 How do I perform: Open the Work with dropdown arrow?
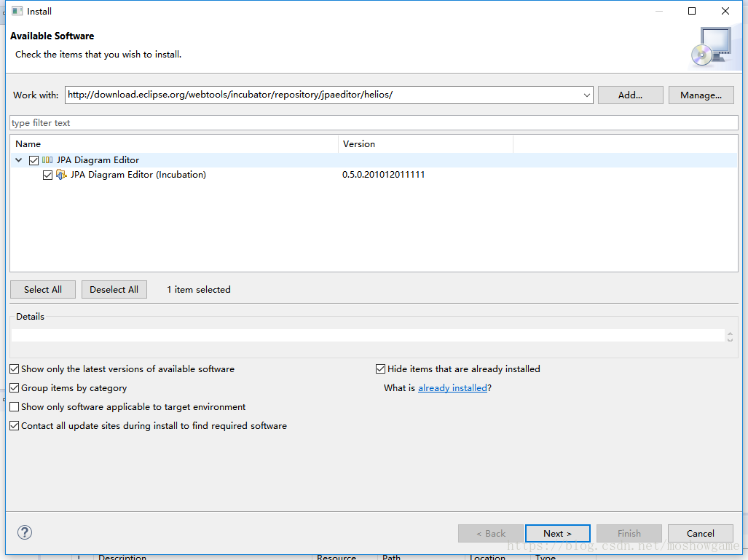(x=587, y=95)
